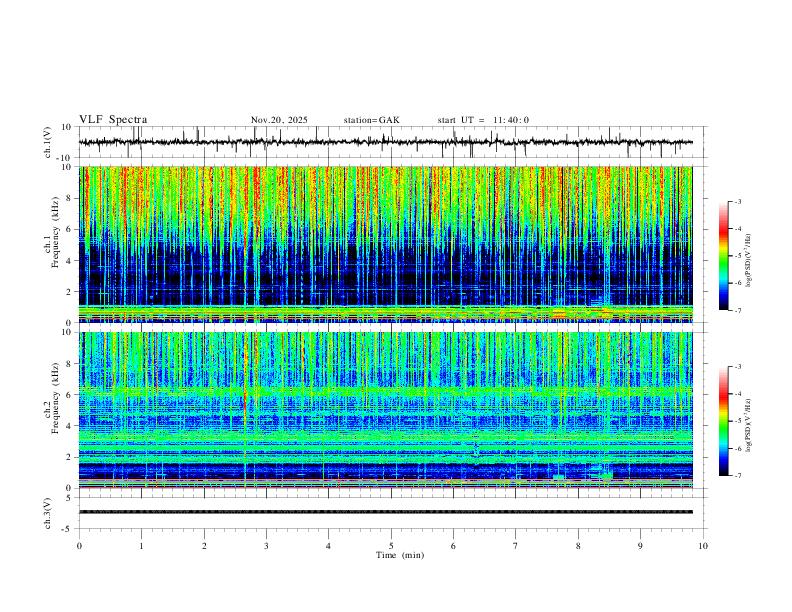Click time axis tick label '8'
This screenshot has width=792, height=612.
click(578, 546)
